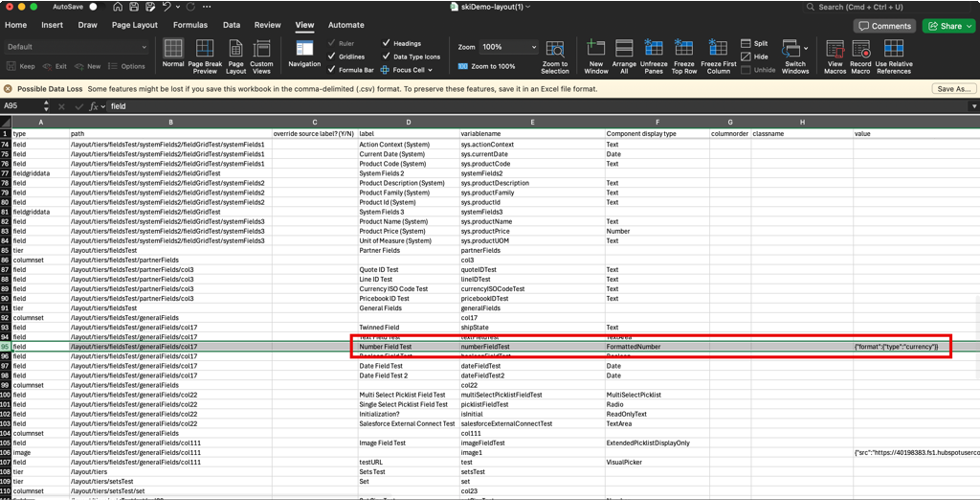Viewport: 980px width, 500px height.
Task: Toggle Use Relative References
Action: (x=894, y=57)
